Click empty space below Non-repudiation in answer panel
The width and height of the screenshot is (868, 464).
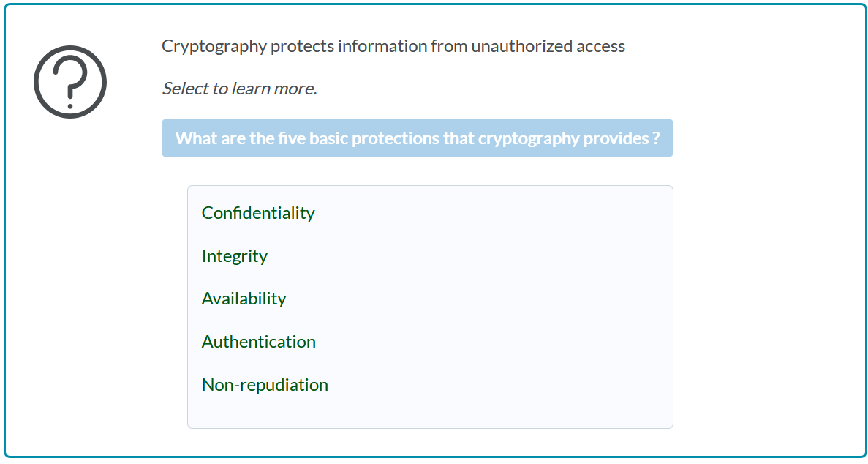click(430, 411)
